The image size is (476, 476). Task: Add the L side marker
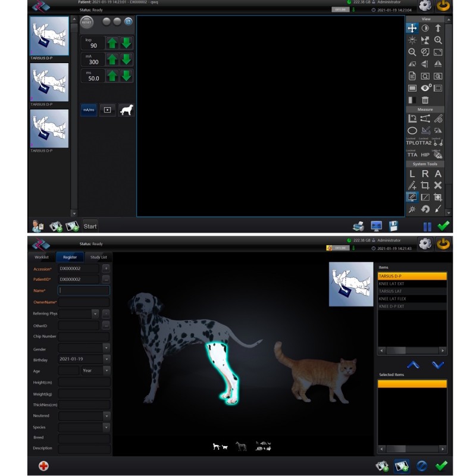[412, 174]
